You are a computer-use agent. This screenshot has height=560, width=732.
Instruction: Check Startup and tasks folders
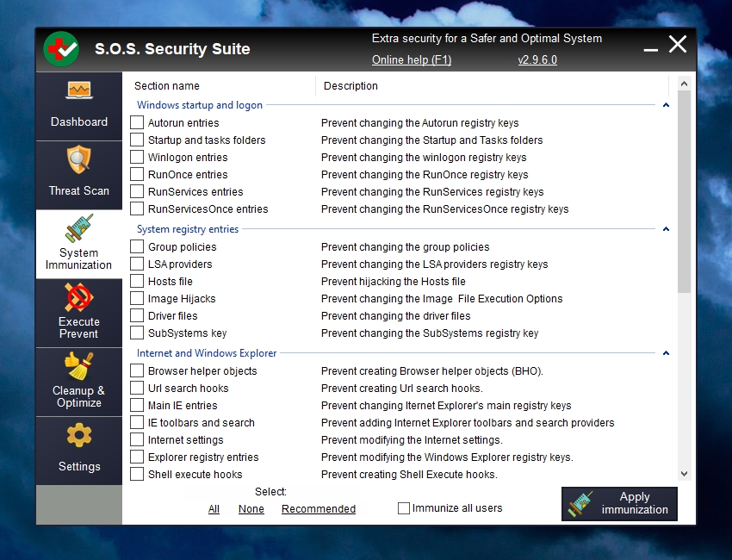coord(137,140)
